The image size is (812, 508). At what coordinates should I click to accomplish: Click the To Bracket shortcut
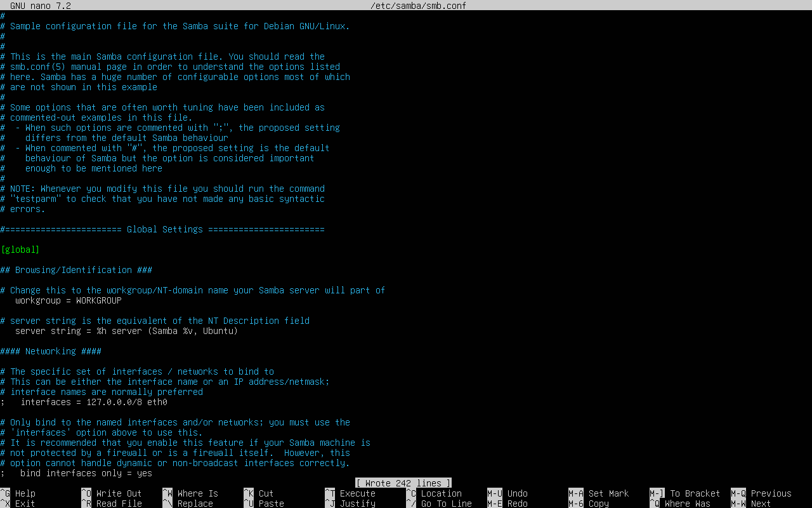coord(695,493)
